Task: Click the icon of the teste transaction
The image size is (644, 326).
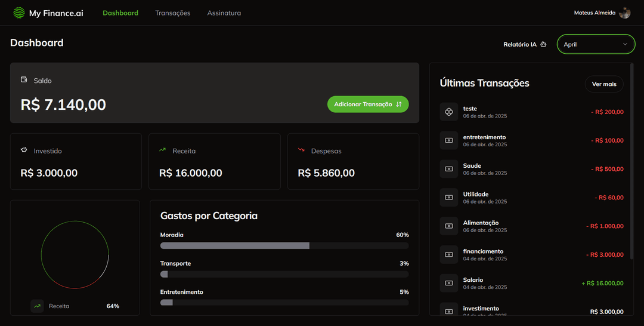Action: tap(449, 112)
